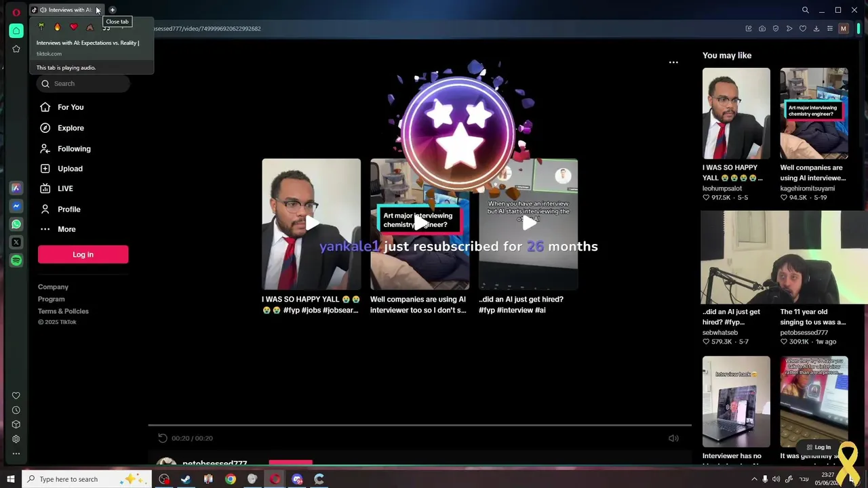Open video three-dots options menu

coord(673,62)
